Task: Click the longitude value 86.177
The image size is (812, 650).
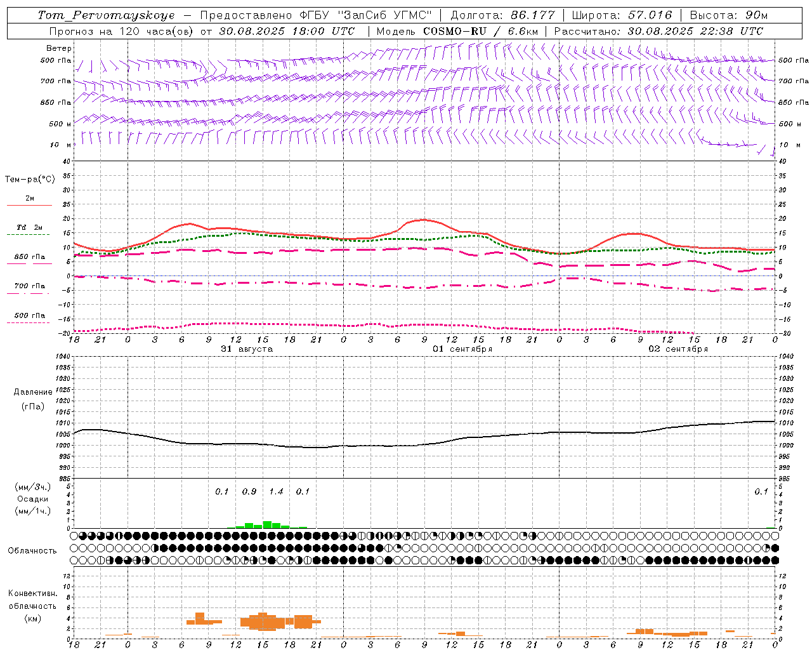Action: coord(532,15)
